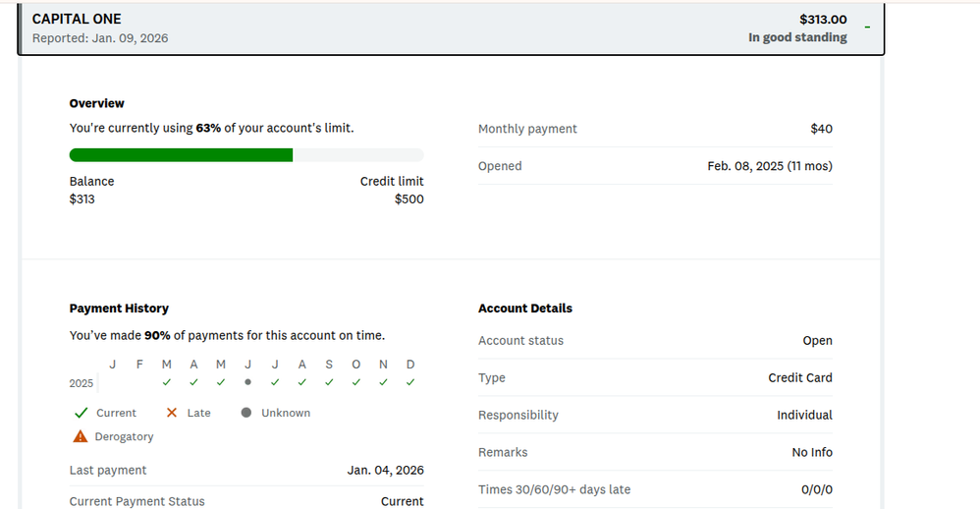Click the green Current legend checkmark icon

pyautogui.click(x=81, y=413)
